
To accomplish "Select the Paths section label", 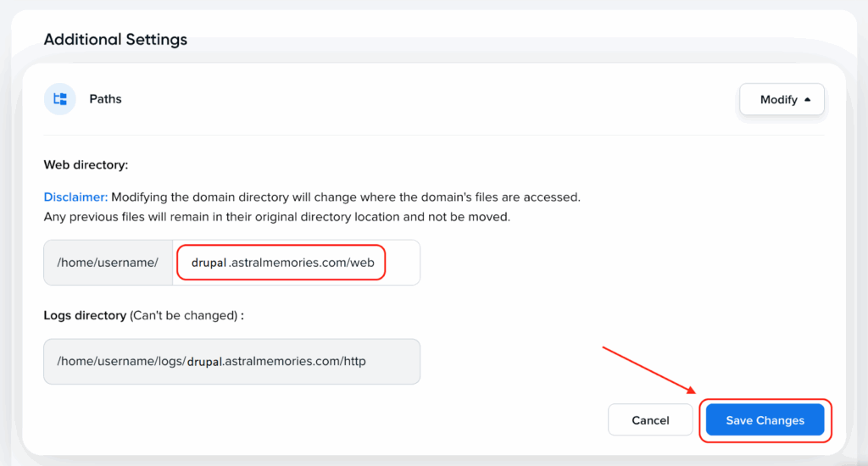I will pyautogui.click(x=105, y=99).
